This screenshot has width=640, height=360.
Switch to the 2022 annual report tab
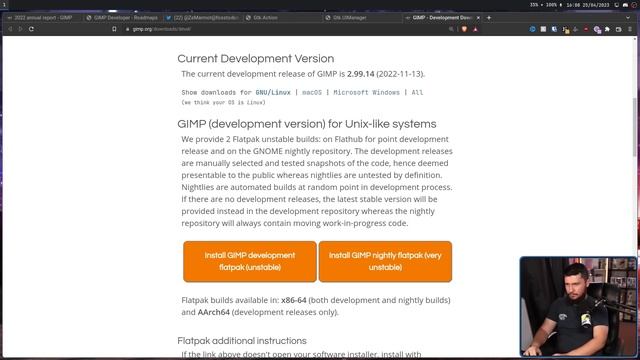42,18
